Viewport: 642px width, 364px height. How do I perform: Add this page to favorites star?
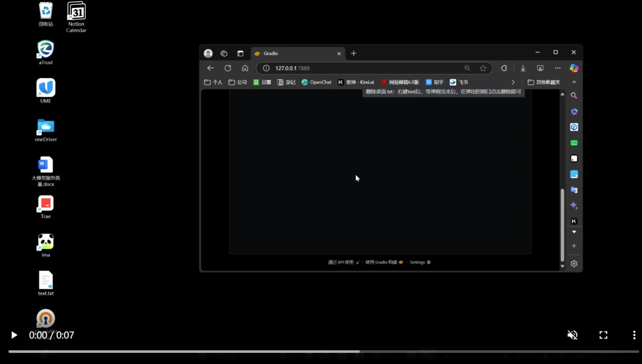[483, 68]
